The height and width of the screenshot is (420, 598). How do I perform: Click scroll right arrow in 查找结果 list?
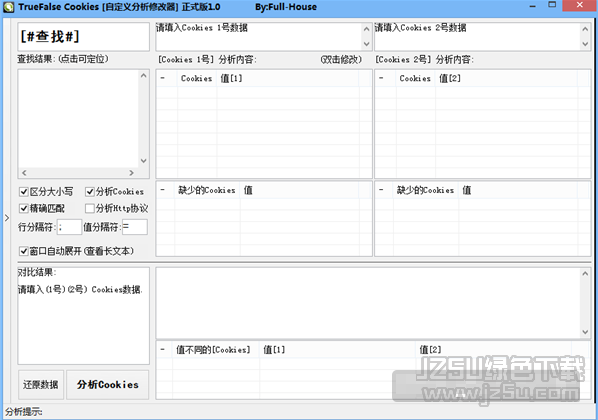(132, 173)
